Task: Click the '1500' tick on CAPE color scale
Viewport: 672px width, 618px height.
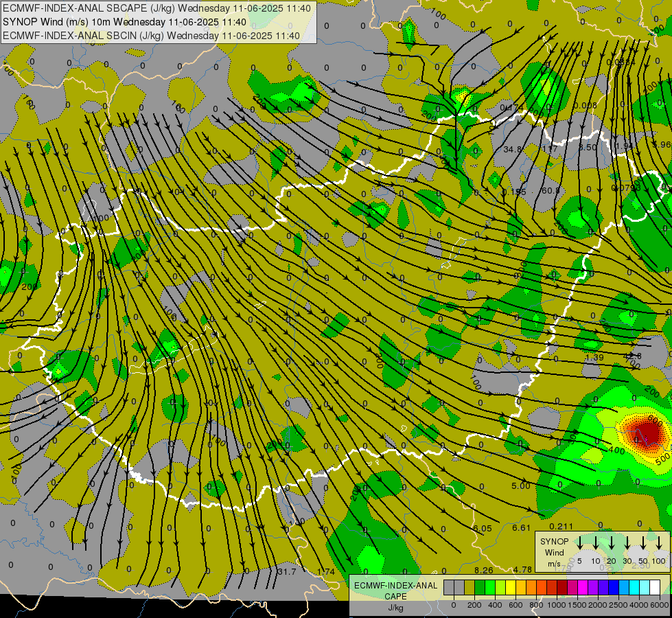Action: (x=577, y=605)
